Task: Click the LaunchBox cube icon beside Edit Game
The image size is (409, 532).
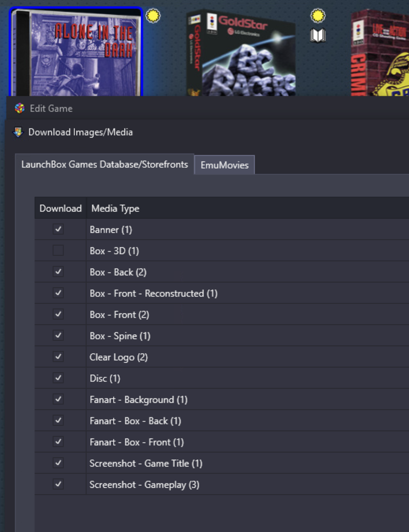Action: 19,108
